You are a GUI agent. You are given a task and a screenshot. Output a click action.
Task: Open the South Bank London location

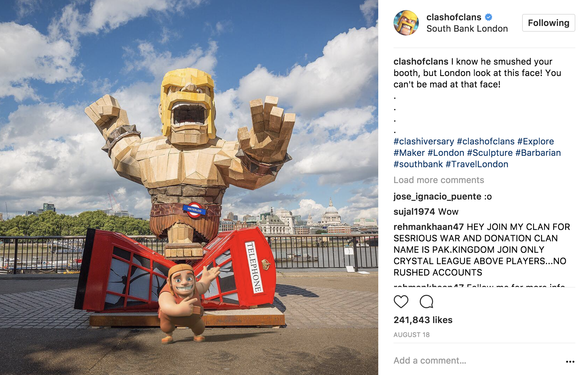click(x=467, y=29)
